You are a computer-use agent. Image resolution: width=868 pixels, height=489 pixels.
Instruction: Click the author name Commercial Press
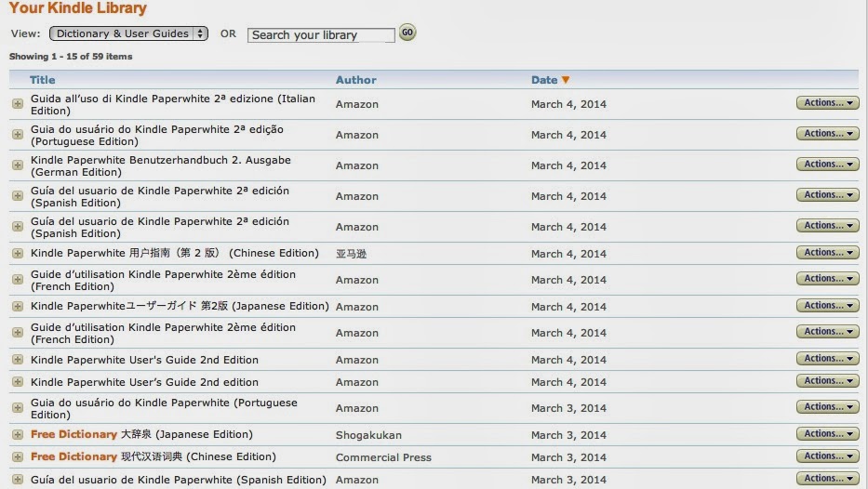[383, 457]
